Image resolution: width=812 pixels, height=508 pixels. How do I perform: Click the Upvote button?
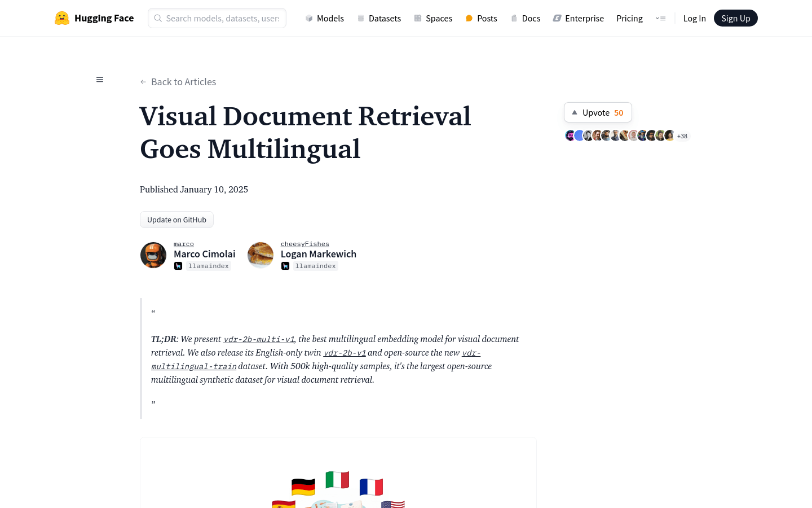coord(597,112)
